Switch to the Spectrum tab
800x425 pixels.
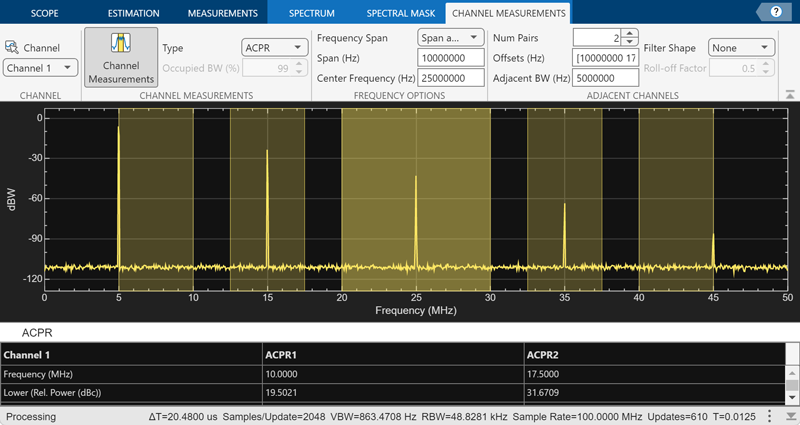(x=311, y=13)
